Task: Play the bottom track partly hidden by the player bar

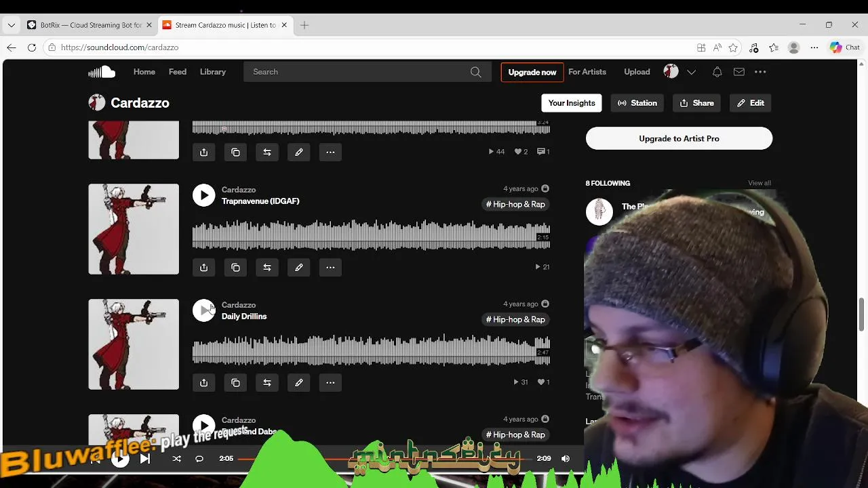Action: click(x=203, y=426)
